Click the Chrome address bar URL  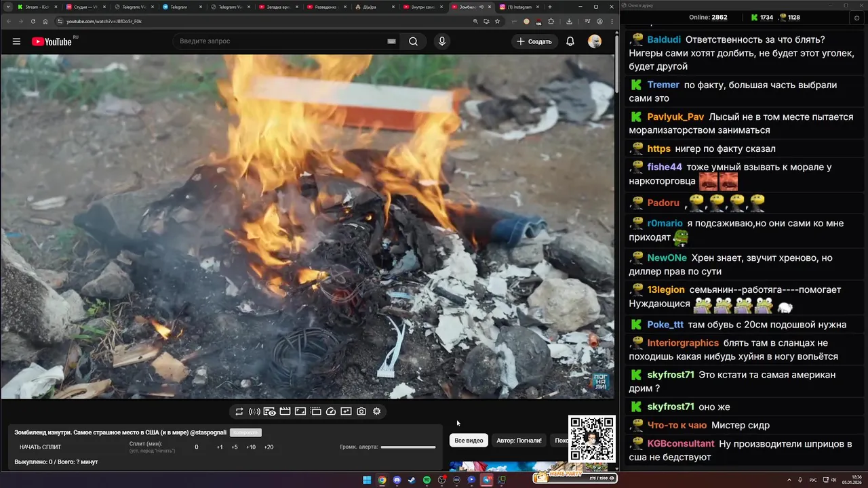pos(104,21)
